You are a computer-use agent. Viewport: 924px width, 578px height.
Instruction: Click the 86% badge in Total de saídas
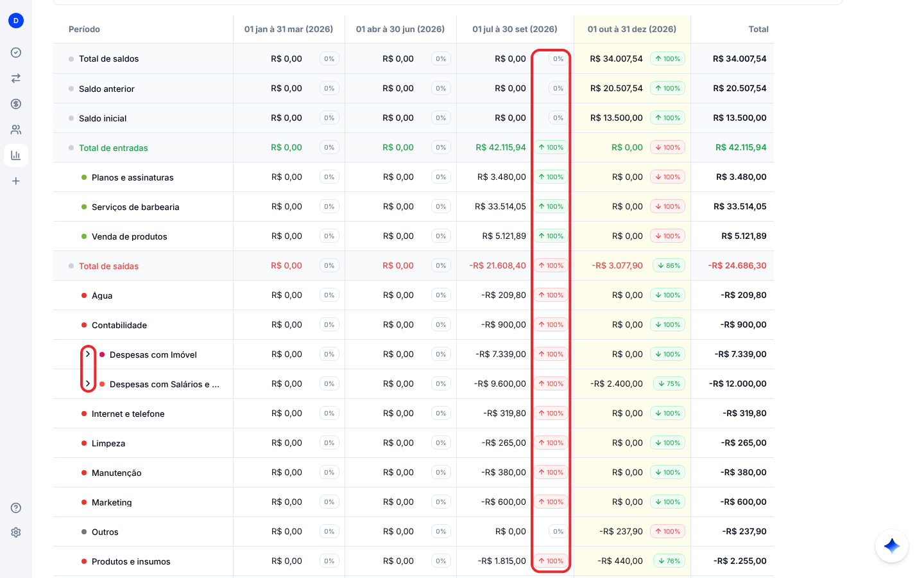coord(669,265)
